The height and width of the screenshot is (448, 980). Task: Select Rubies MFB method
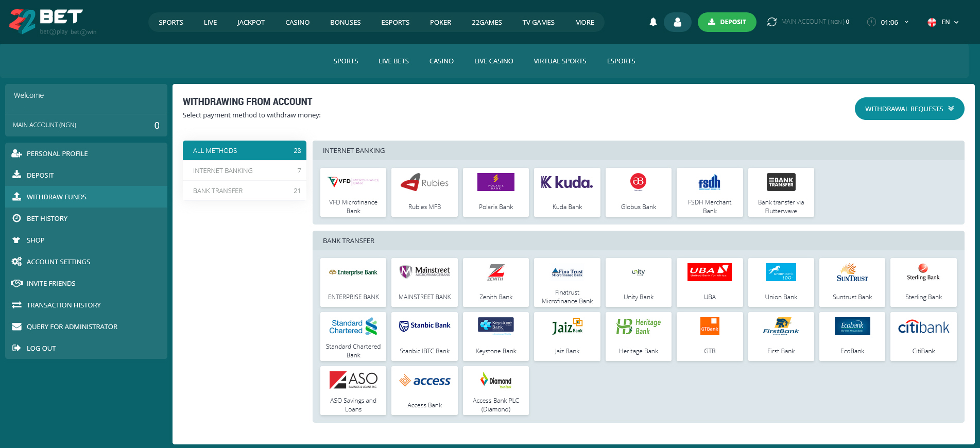tap(424, 192)
